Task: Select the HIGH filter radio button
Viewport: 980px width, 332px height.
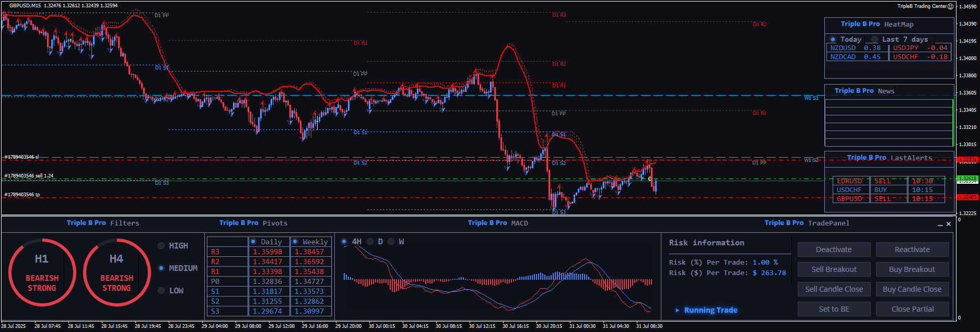Action: 161,246
